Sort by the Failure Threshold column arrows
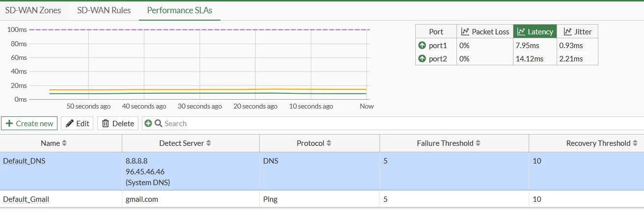The width and height of the screenshot is (644, 220). coord(478,143)
